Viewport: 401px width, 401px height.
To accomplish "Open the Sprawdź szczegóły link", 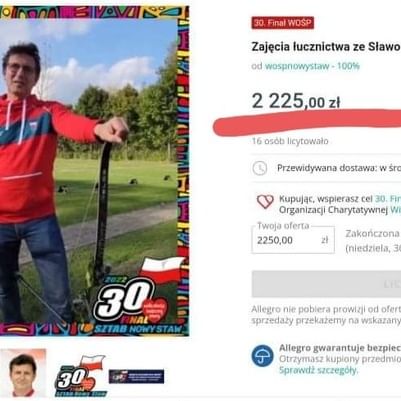I will point(318,370).
